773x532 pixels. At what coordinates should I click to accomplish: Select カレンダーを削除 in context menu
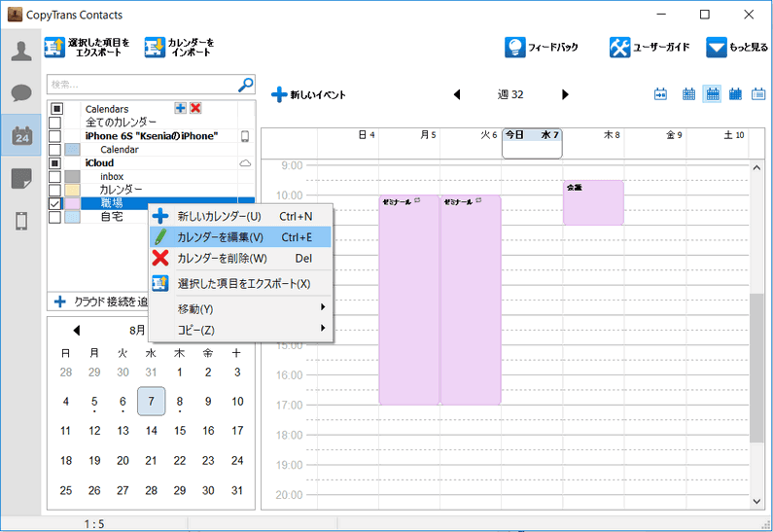(x=240, y=259)
